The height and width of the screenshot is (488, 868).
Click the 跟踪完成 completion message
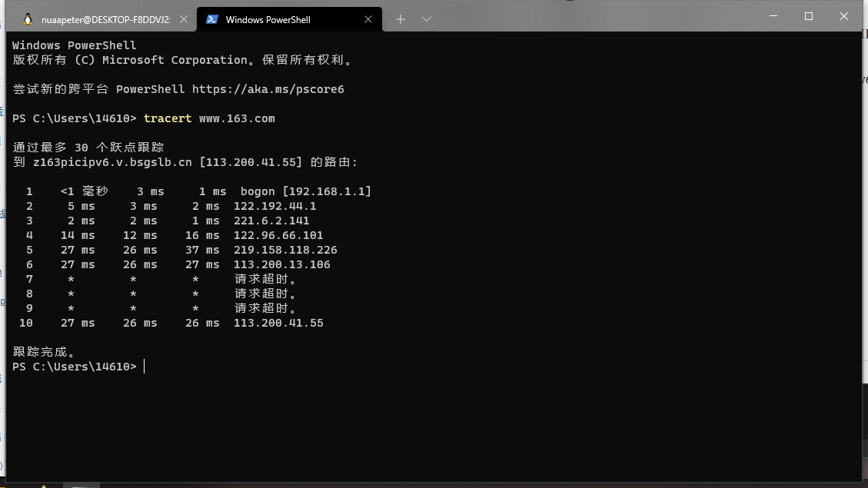43,351
